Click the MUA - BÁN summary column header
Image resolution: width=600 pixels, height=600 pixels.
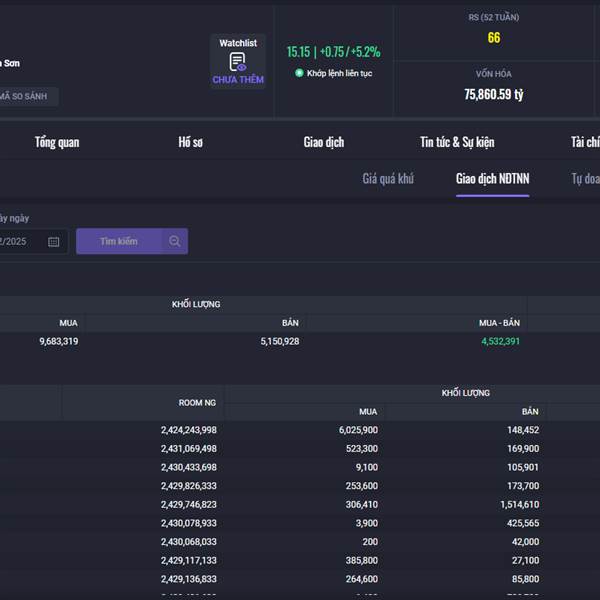click(x=499, y=323)
